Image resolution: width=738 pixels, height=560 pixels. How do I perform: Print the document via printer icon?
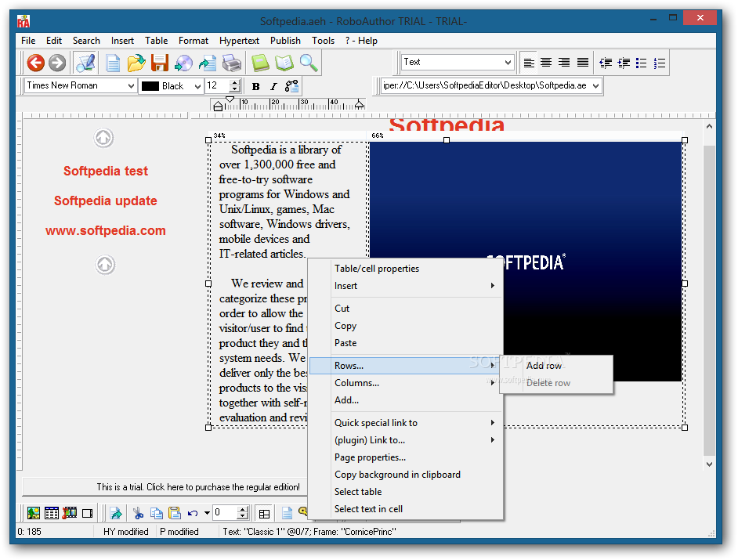click(232, 63)
